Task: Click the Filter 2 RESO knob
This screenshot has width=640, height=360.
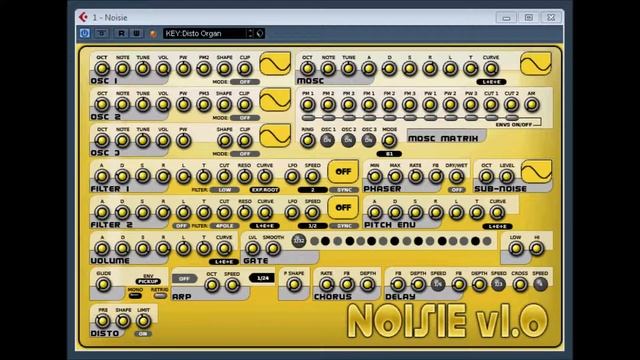Action: (x=244, y=212)
